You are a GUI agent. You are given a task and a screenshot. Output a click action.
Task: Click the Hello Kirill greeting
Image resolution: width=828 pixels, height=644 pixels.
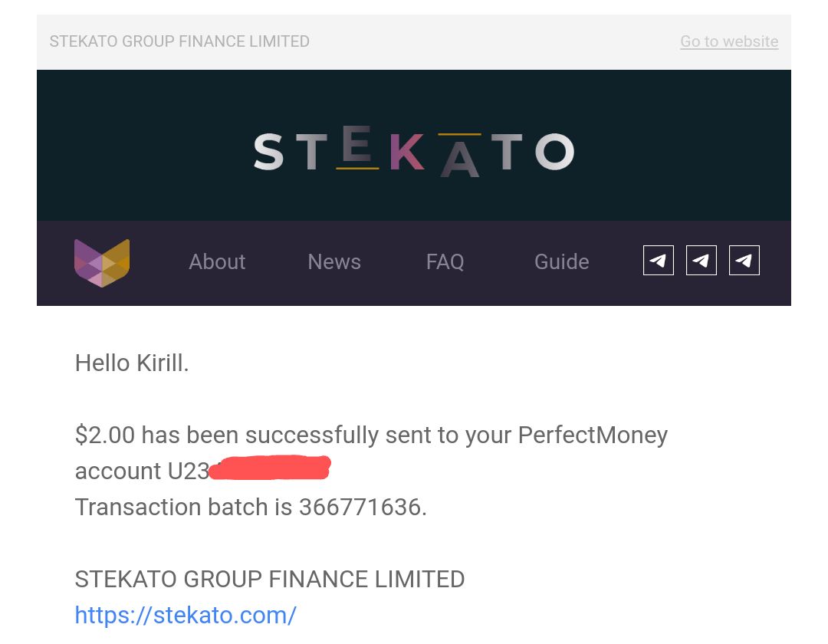(132, 363)
